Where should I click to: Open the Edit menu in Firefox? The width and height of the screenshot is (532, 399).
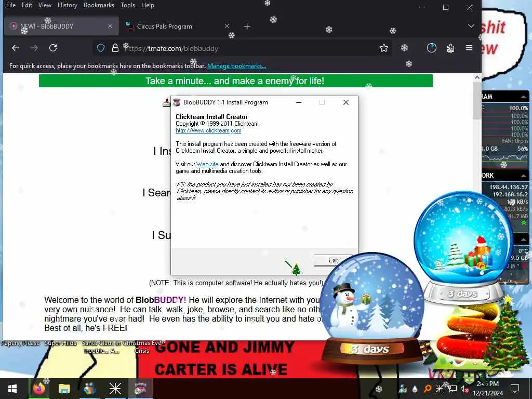pyautogui.click(x=27, y=5)
